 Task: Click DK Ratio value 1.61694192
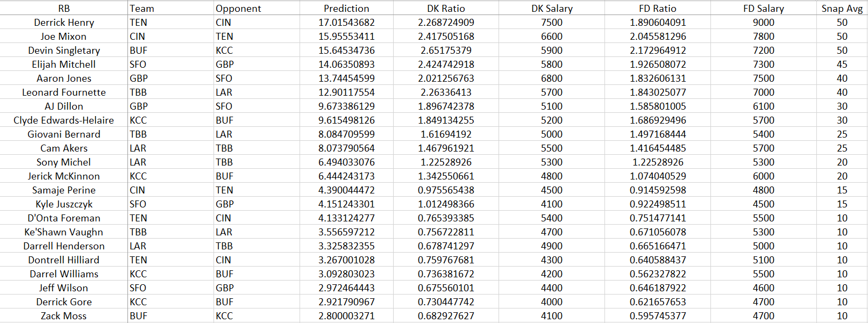(446, 134)
